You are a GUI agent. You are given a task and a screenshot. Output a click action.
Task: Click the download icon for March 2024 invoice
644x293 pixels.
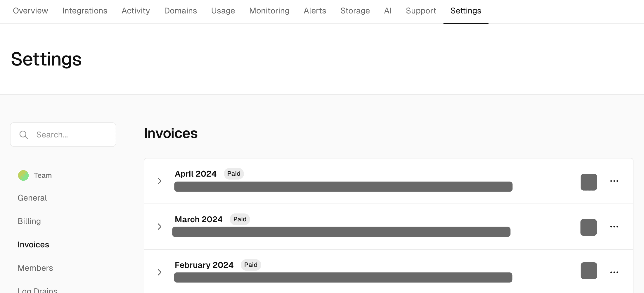[588, 227]
